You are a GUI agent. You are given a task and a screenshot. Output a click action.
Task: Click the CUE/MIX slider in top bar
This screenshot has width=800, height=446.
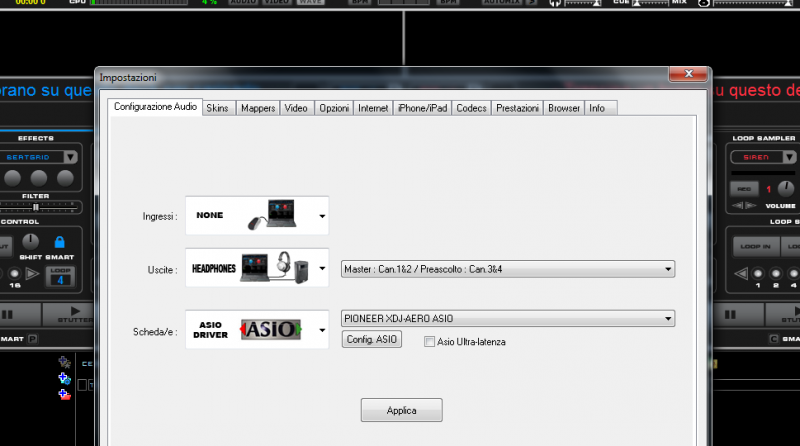pyautogui.click(x=651, y=3)
